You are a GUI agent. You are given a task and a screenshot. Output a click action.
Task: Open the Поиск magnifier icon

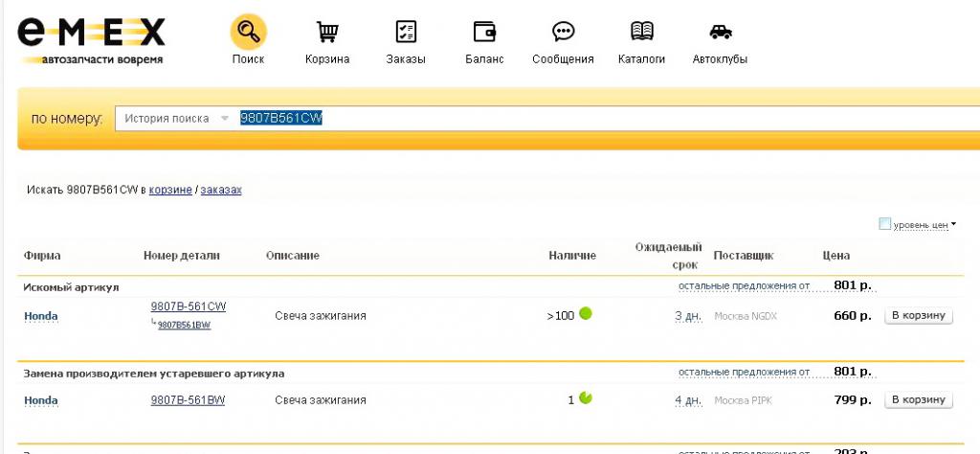click(248, 32)
